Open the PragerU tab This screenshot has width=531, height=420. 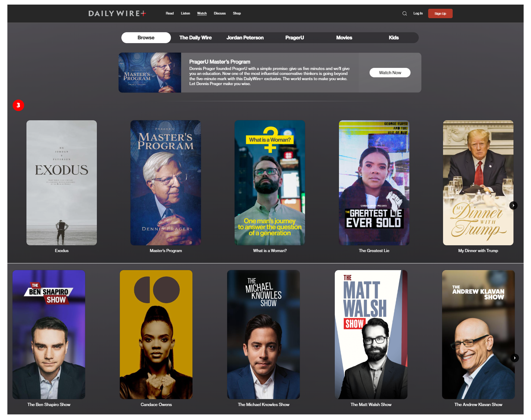294,38
